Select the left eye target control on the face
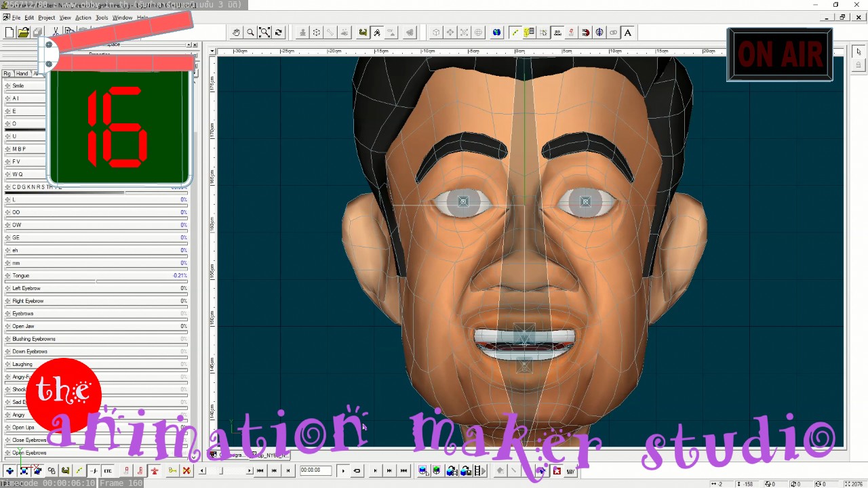Viewport: 868px width, 488px height. click(463, 201)
